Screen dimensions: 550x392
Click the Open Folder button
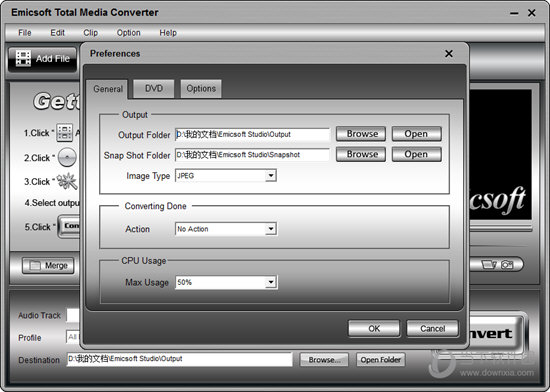(381, 360)
